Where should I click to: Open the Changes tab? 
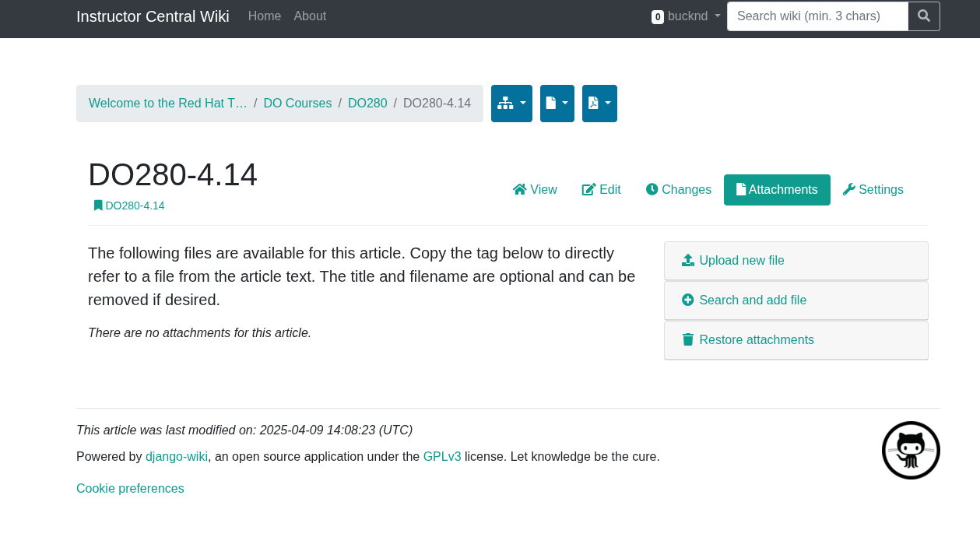(679, 190)
